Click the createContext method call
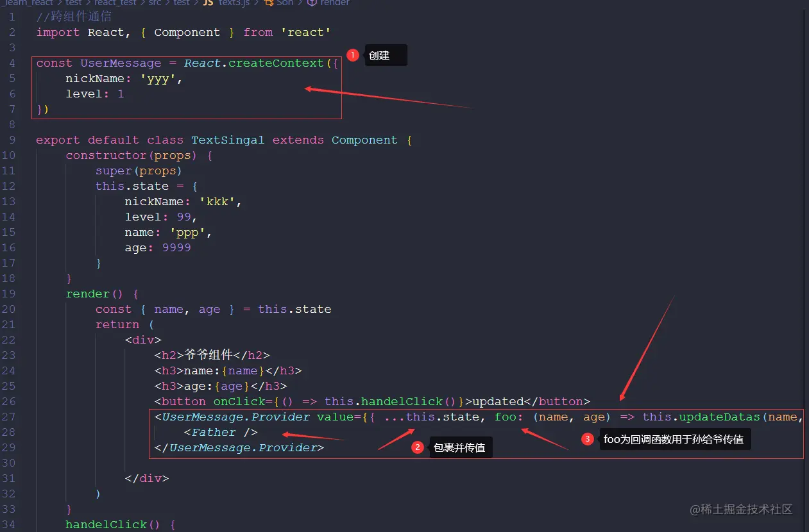The image size is (809, 532). pos(276,63)
